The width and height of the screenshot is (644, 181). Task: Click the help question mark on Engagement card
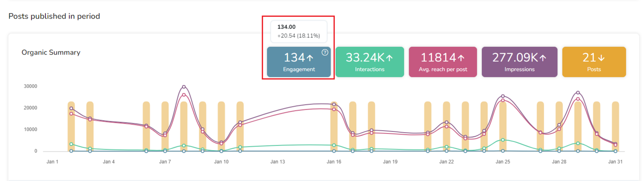325,52
